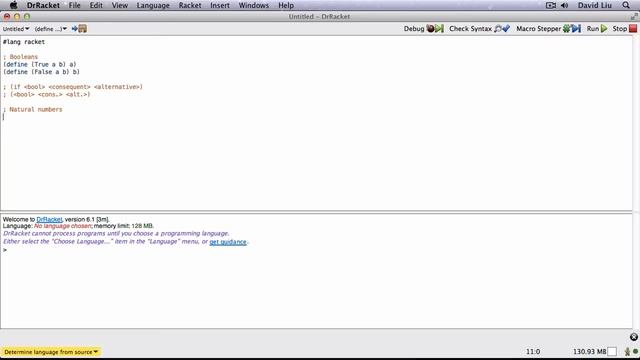Open the Help menu
Viewport: 640px width, 360px height.
286,5
